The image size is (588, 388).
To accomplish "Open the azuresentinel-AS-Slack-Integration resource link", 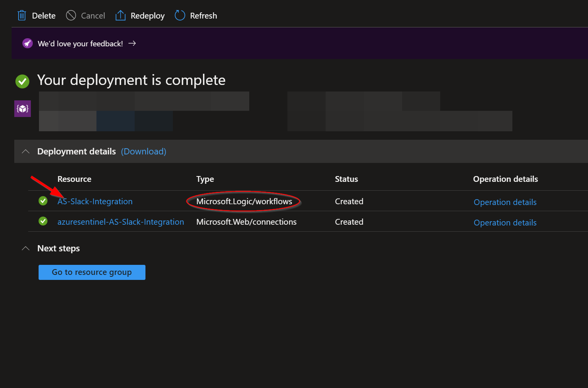I will (121, 222).
